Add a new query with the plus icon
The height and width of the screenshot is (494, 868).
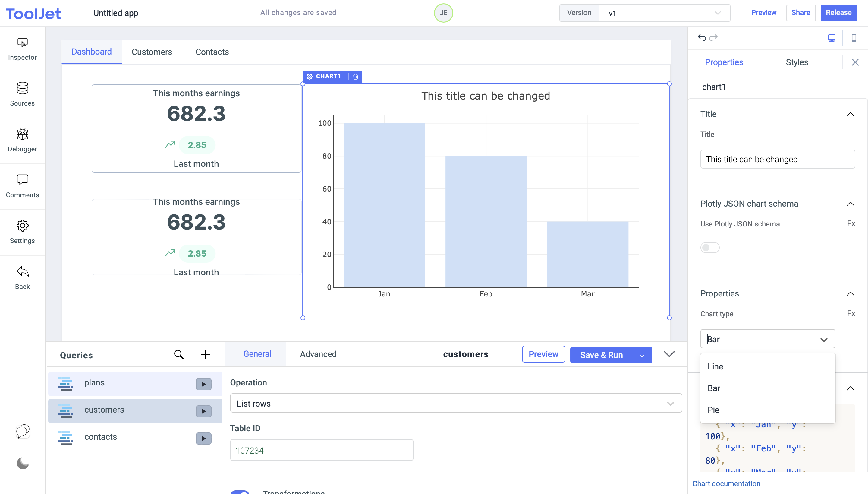click(206, 355)
